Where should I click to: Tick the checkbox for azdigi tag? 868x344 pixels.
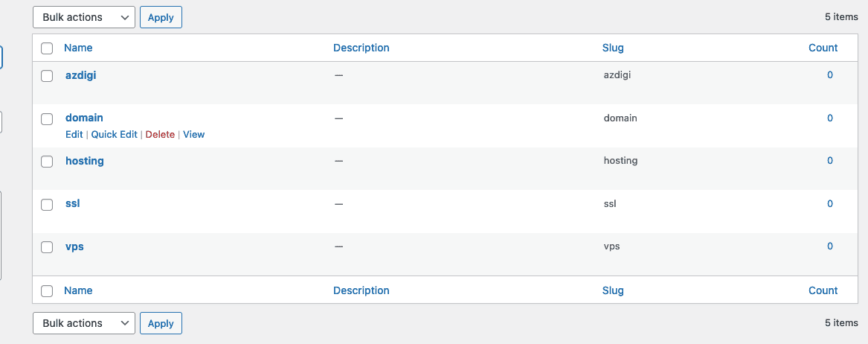tap(47, 76)
